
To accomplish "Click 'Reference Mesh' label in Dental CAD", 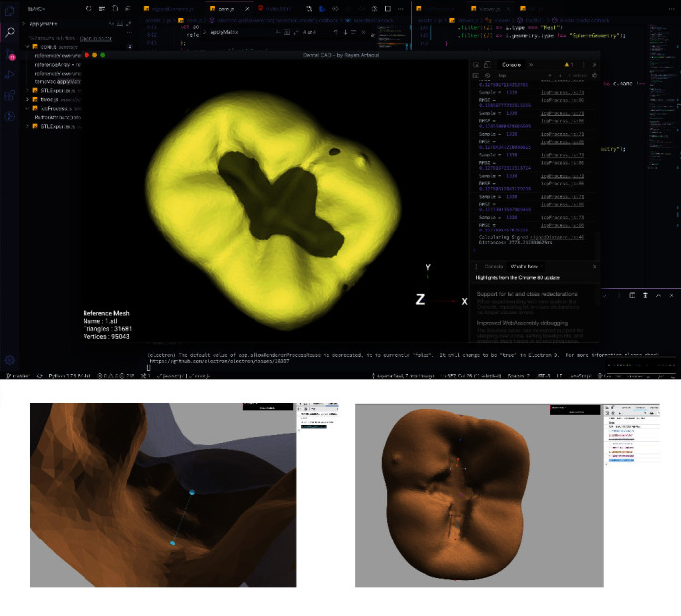I will pyautogui.click(x=106, y=313).
